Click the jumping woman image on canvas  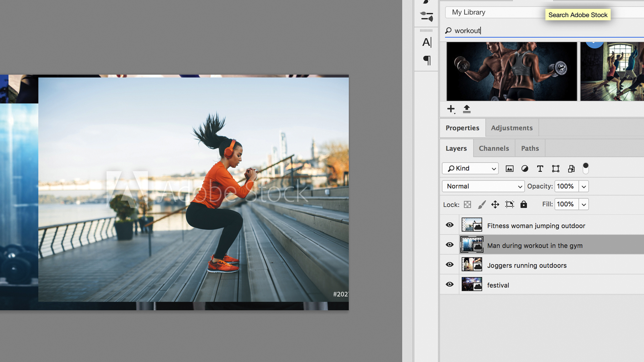pyautogui.click(x=194, y=189)
